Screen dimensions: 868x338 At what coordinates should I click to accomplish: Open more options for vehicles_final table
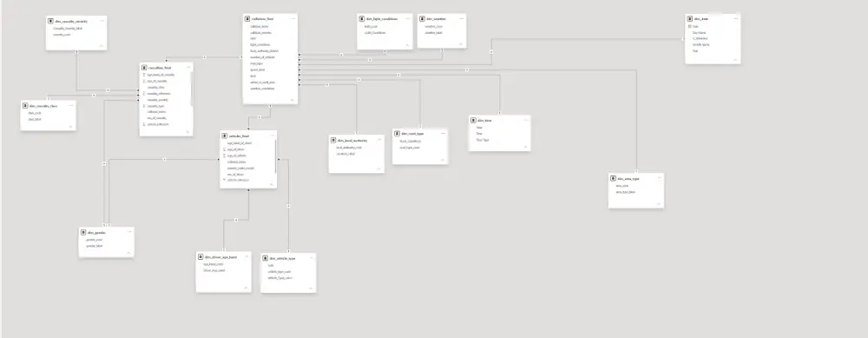pos(272,136)
